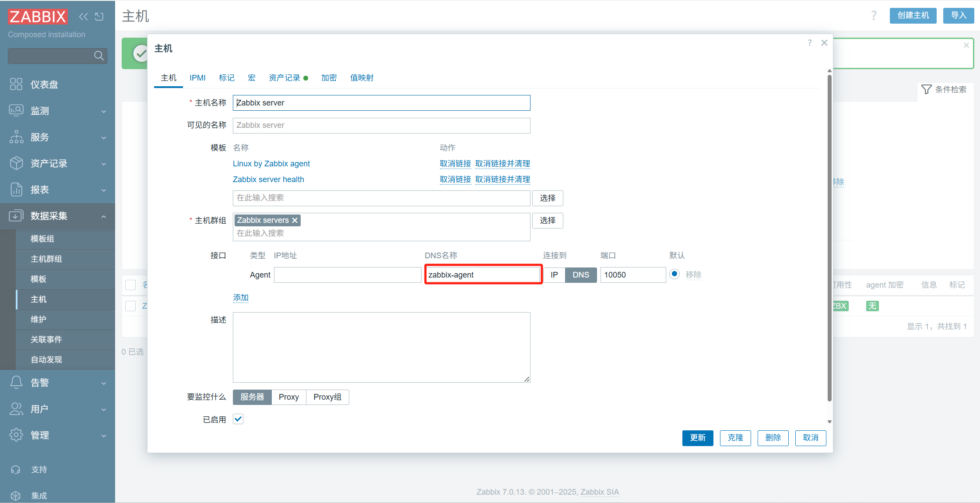
Task: Open Linux by Zabbix agent template link
Action: pyautogui.click(x=271, y=164)
